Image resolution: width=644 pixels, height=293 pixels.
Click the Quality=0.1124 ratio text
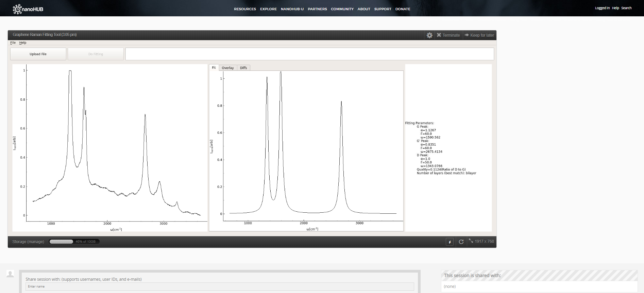coord(441,169)
